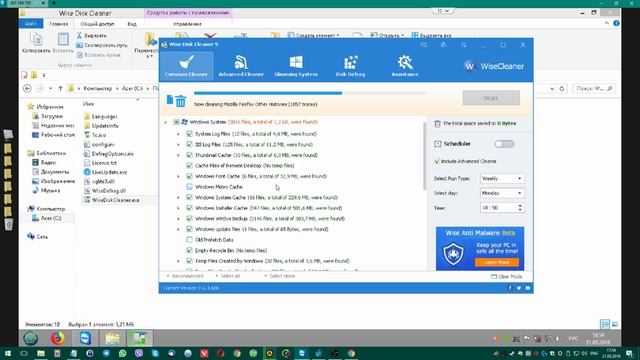Collapse the Windows System tree group
640x360 pixels.
[166, 122]
